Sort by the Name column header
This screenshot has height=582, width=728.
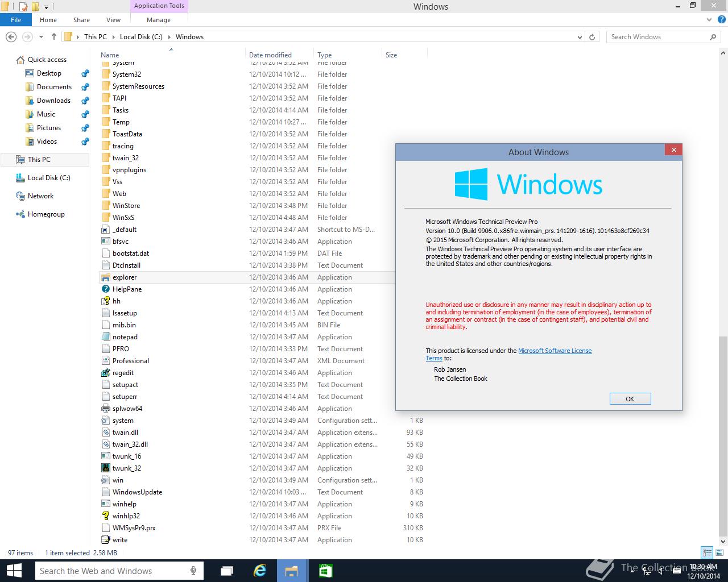coord(110,55)
